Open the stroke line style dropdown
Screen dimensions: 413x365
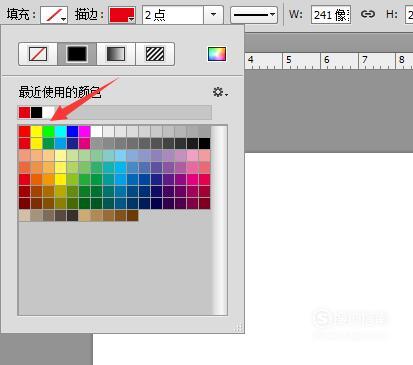click(x=254, y=15)
